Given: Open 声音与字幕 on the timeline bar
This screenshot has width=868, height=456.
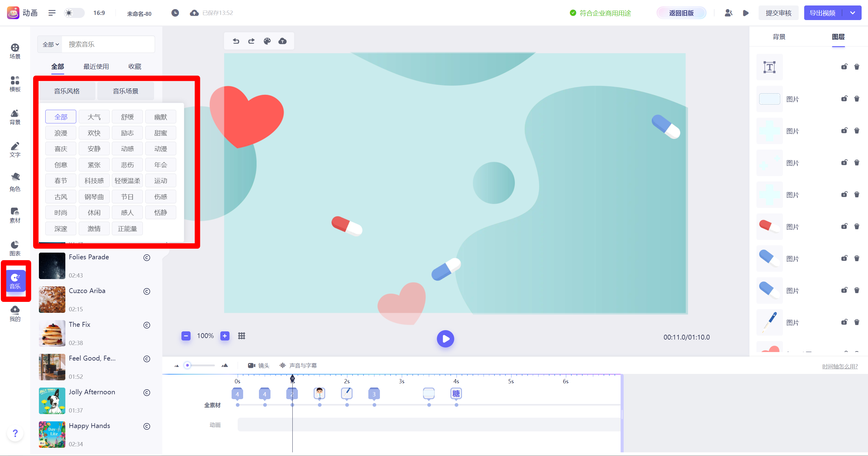Looking at the screenshot, I should click(x=298, y=365).
